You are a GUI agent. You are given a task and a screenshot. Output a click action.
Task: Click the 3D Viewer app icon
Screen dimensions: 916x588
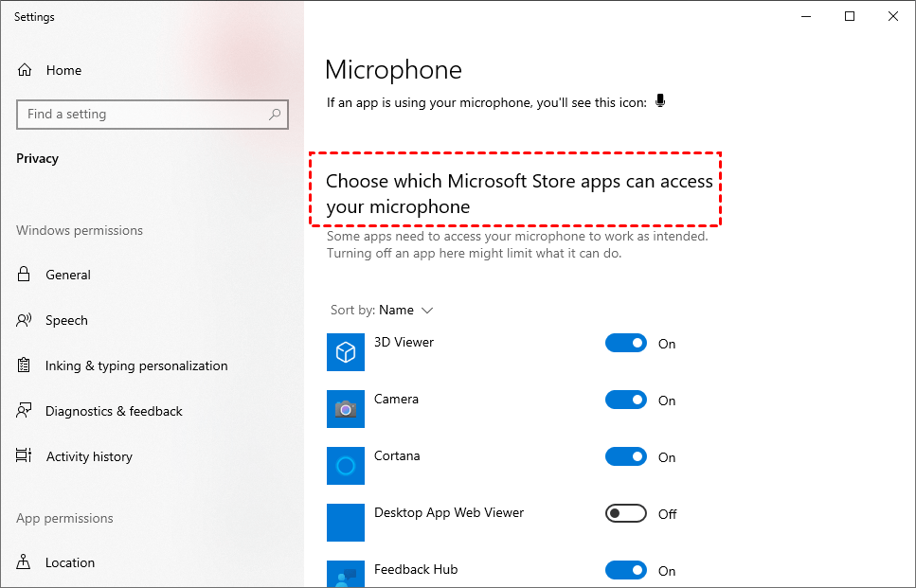(x=346, y=352)
